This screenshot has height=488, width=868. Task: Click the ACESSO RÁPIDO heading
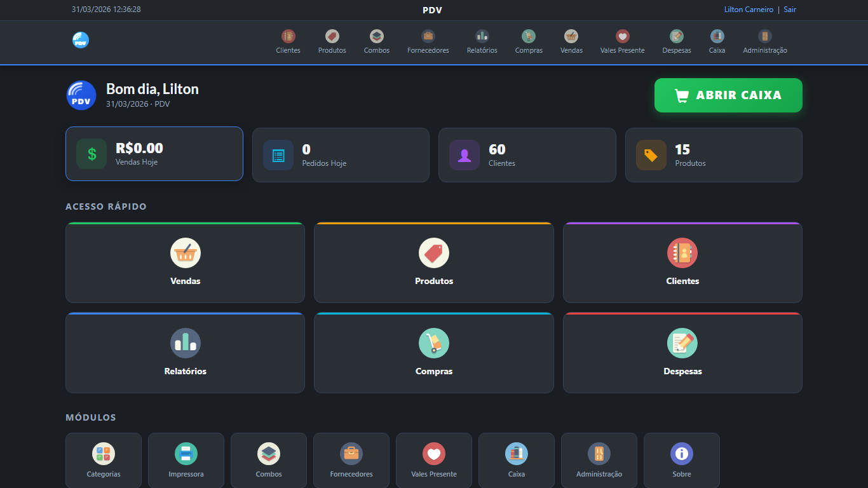tap(106, 207)
